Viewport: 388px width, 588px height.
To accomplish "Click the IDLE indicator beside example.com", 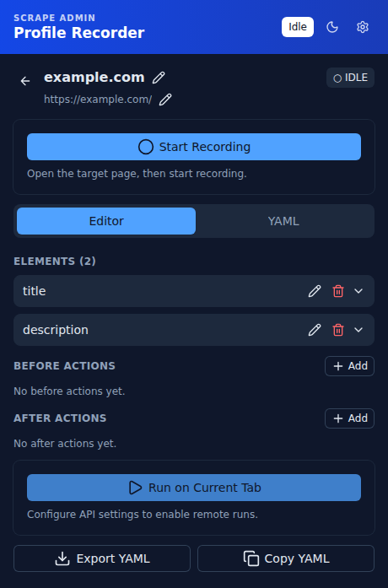I will (x=351, y=78).
